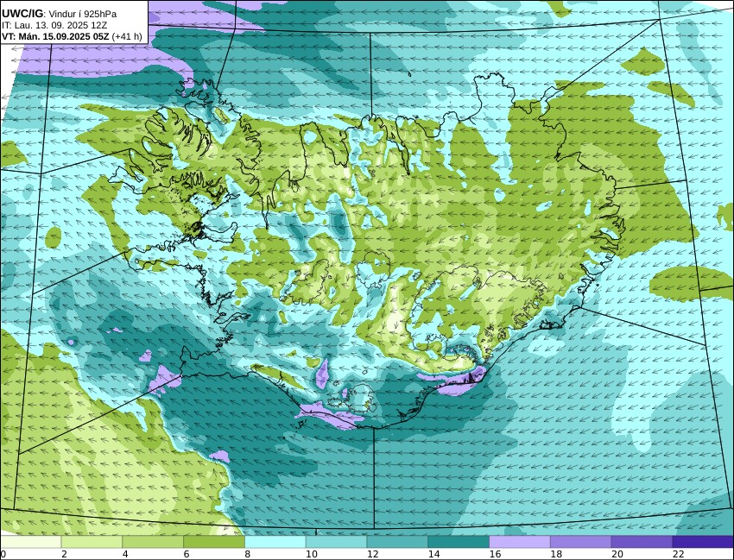The width and height of the screenshot is (734, 560).
Task: Click the 2–4 m/s light green swatch
Action: [92, 542]
